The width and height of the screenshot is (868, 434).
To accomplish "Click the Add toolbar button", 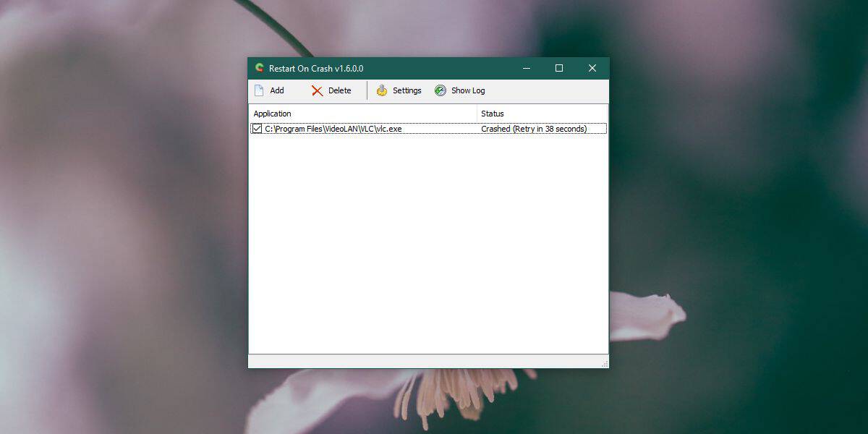I will tap(269, 90).
